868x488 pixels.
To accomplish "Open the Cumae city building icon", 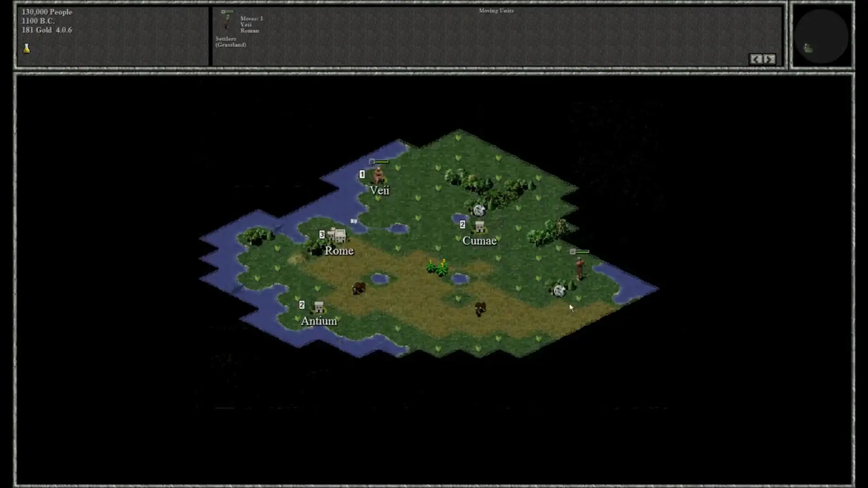I will (479, 226).
